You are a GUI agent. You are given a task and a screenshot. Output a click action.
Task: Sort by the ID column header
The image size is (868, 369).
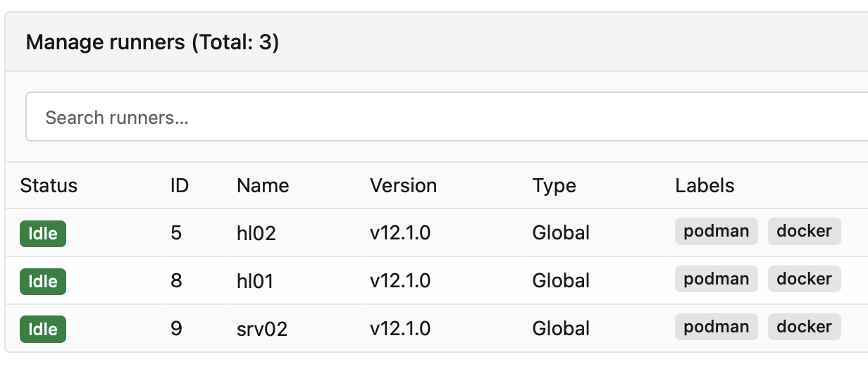180,186
